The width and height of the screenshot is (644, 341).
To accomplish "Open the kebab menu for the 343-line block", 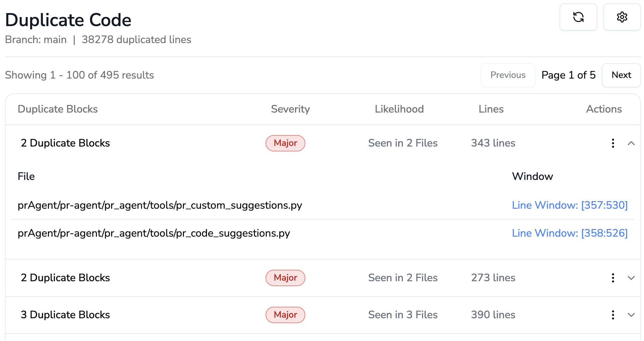I will (613, 143).
